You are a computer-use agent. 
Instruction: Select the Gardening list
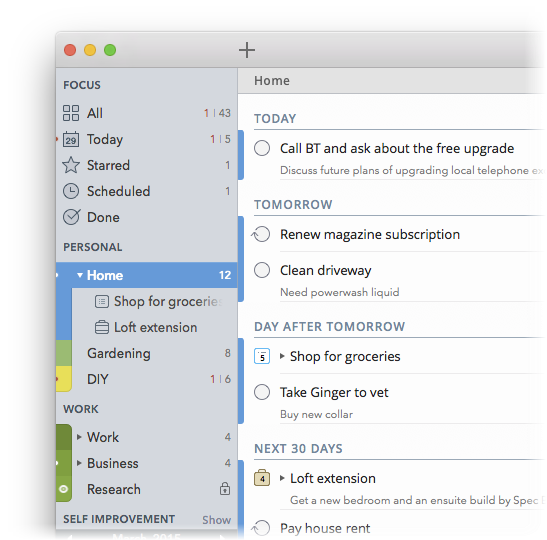(147, 353)
